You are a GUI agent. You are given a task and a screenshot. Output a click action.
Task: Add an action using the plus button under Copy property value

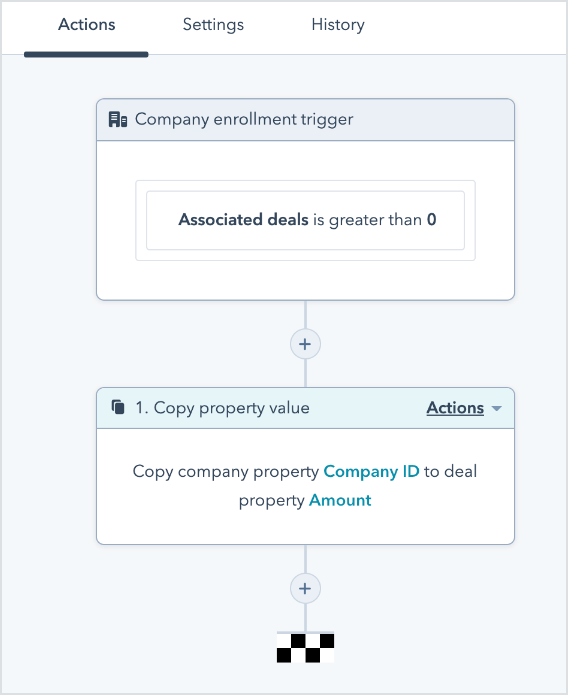[x=305, y=589]
